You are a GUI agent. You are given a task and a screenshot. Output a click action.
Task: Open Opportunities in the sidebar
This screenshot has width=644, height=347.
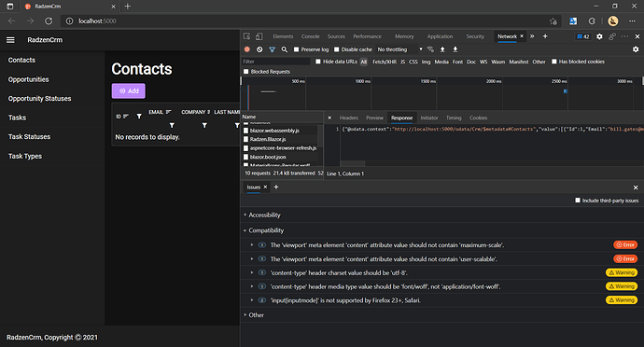click(x=28, y=79)
